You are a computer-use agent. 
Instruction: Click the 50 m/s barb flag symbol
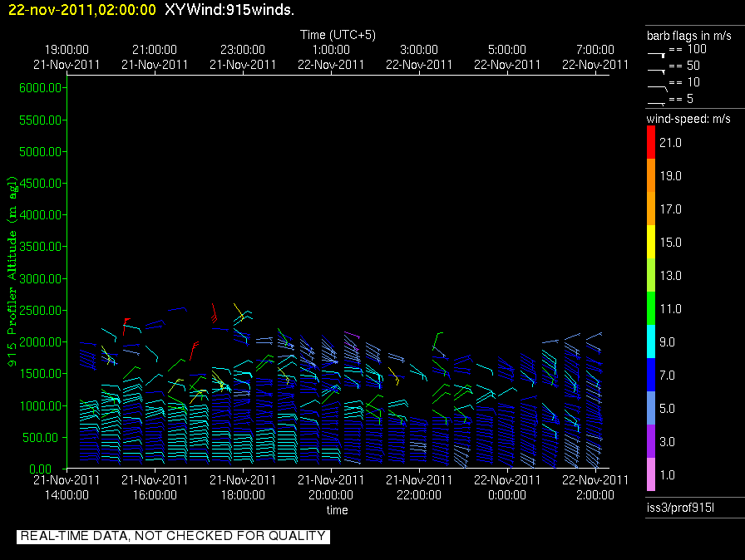point(656,71)
